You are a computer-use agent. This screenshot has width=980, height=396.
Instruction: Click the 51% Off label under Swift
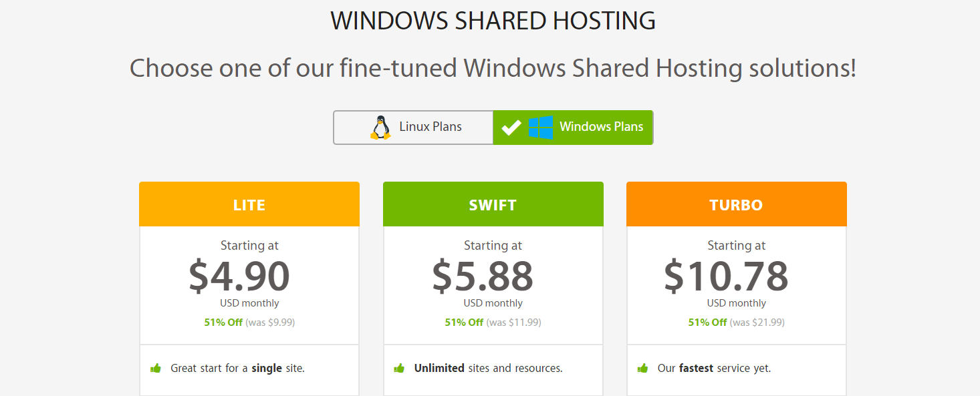click(x=464, y=323)
